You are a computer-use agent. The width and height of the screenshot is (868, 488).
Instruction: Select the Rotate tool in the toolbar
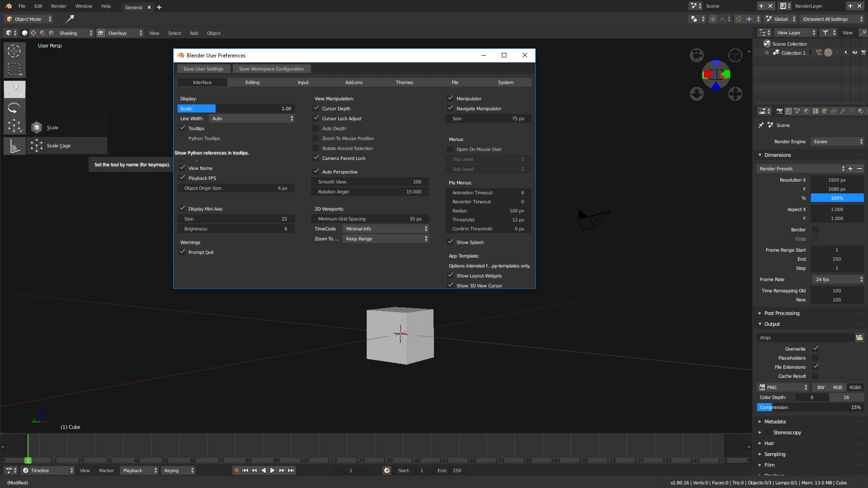pyautogui.click(x=14, y=108)
